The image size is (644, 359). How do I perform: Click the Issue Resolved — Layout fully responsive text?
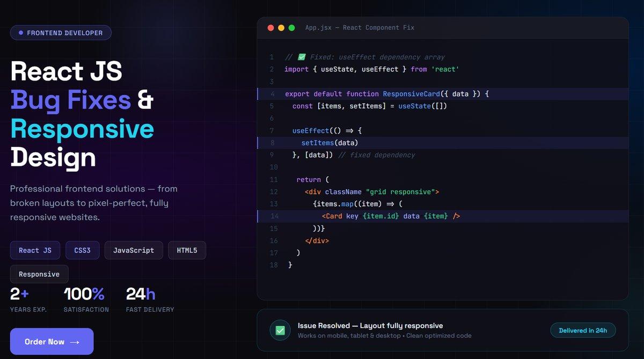pos(370,326)
